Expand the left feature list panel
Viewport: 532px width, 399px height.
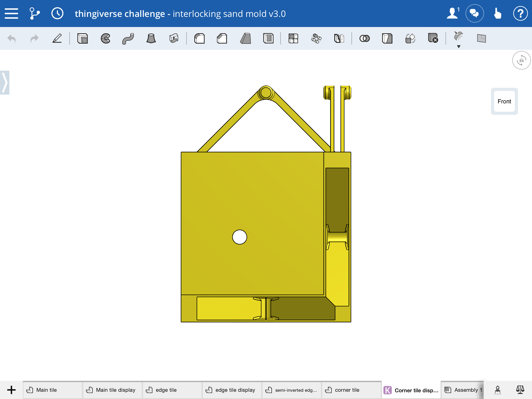5,83
